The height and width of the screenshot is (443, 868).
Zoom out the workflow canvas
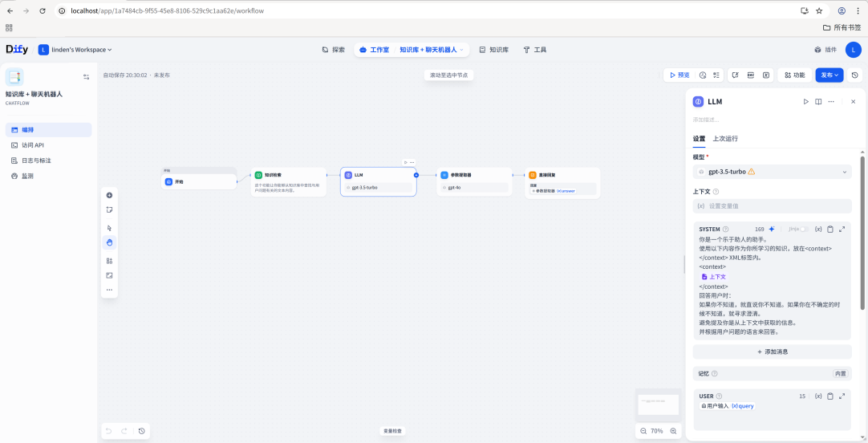pyautogui.click(x=643, y=431)
